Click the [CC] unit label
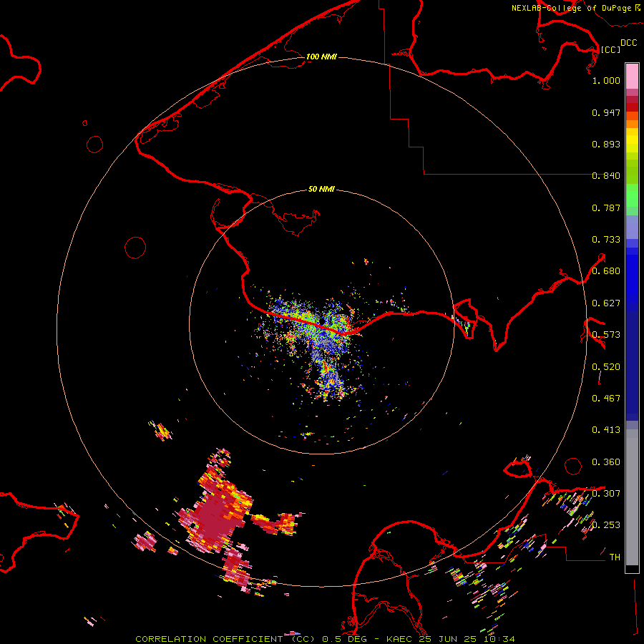Viewport: 644px width, 644px height. point(610,49)
